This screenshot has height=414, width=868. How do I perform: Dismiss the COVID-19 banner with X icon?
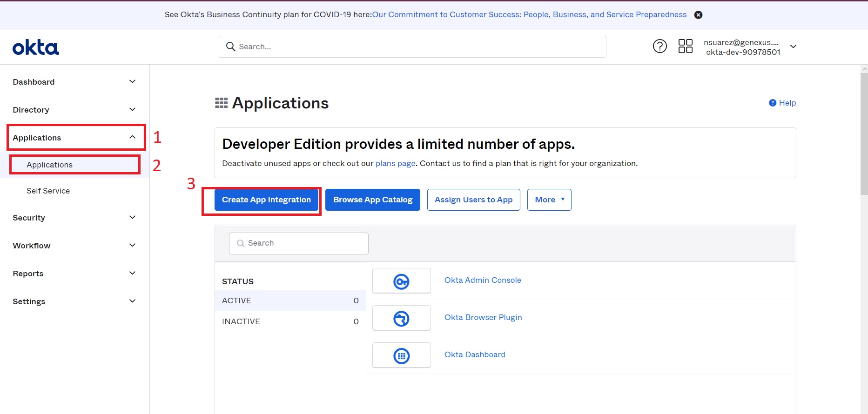(698, 15)
